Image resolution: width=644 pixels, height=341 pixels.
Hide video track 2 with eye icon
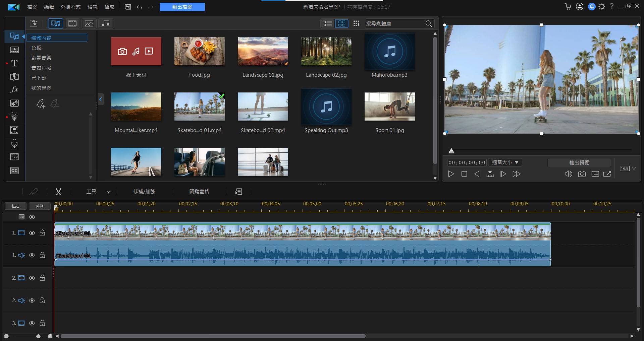tap(32, 278)
